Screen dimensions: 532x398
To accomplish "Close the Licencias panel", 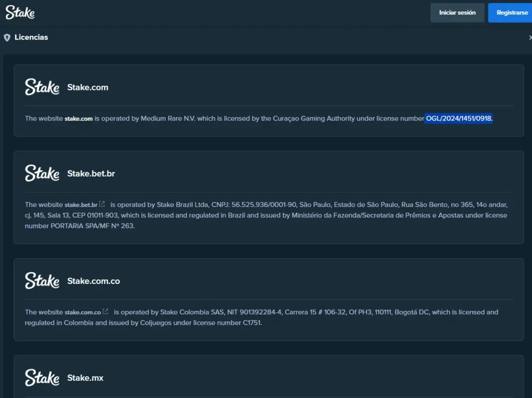I will tap(530, 38).
